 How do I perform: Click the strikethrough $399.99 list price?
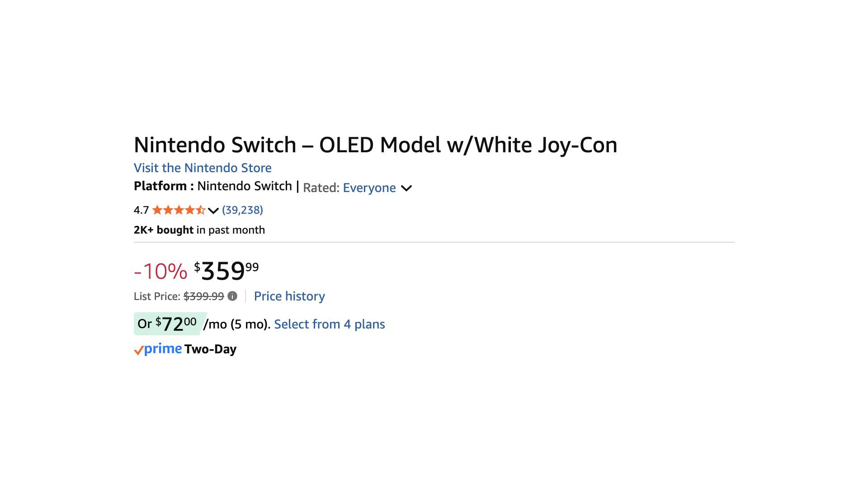[x=204, y=296]
